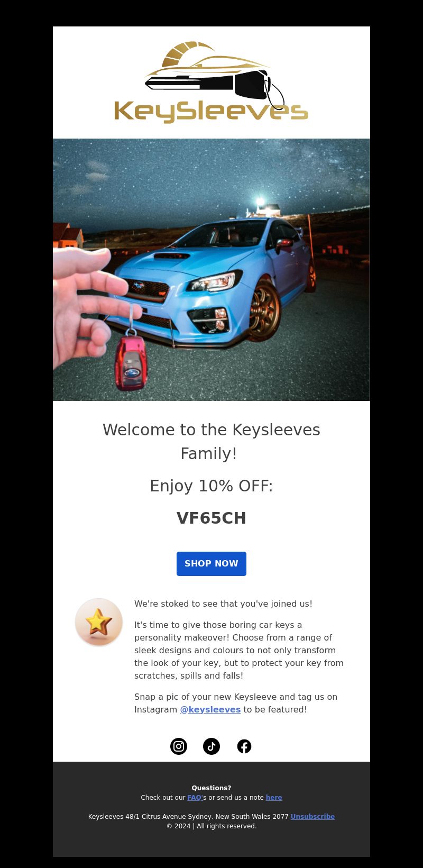Select the VF65CH discount code text
Image resolution: width=423 pixels, height=868 pixels.
pyautogui.click(x=212, y=518)
